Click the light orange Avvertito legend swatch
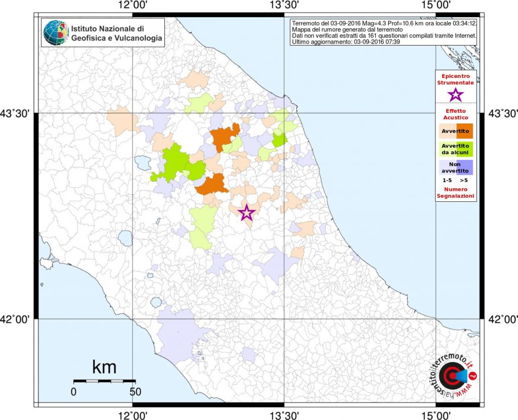Image resolution: width=518 pixels, height=420 pixels. click(x=448, y=131)
